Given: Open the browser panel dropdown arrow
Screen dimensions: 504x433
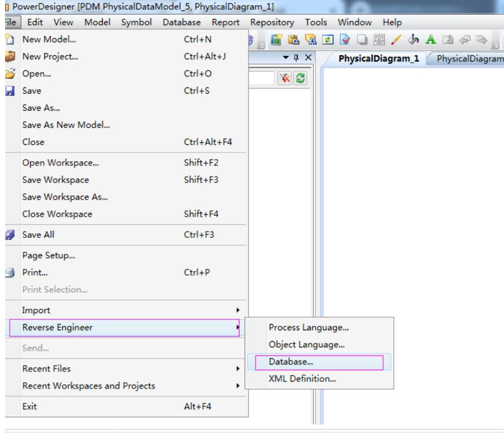Looking at the screenshot, I should [x=286, y=58].
